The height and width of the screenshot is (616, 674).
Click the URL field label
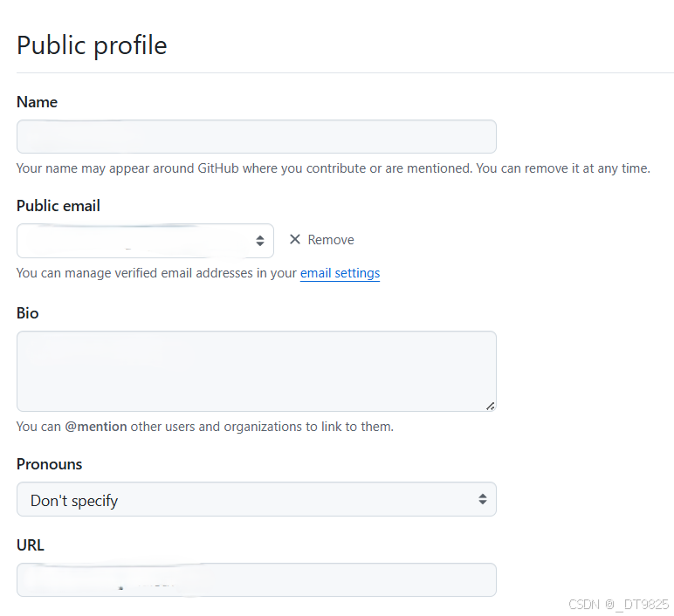click(31, 545)
